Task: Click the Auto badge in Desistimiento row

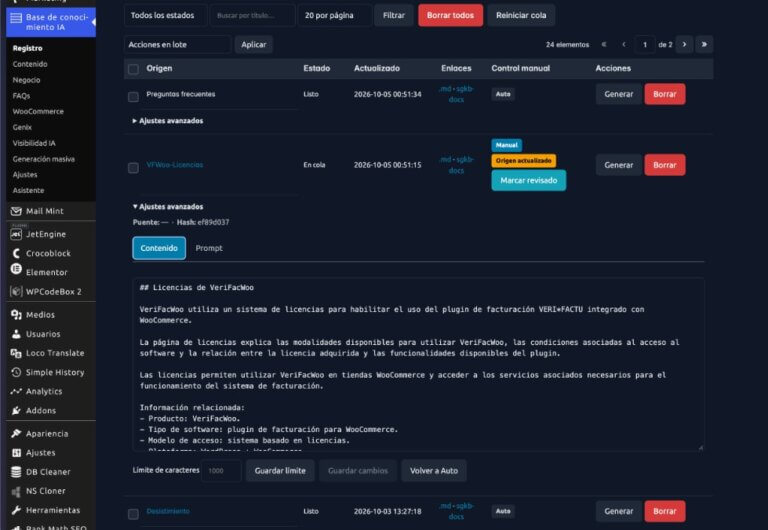Action: pos(503,511)
